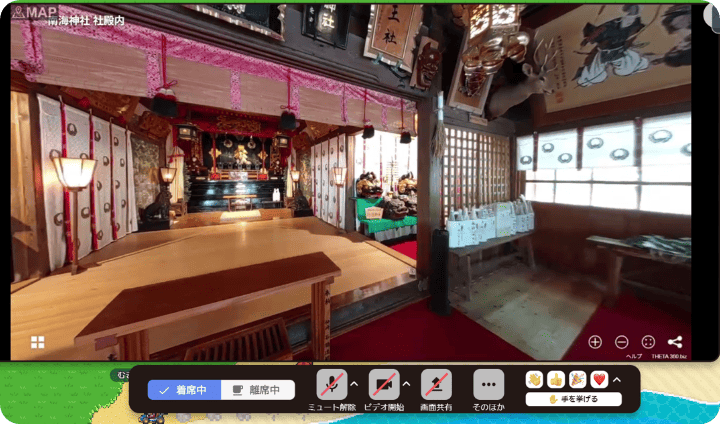Enter fullscreen panorama view
Image resolution: width=720 pixels, height=424 pixels.
coord(648,342)
